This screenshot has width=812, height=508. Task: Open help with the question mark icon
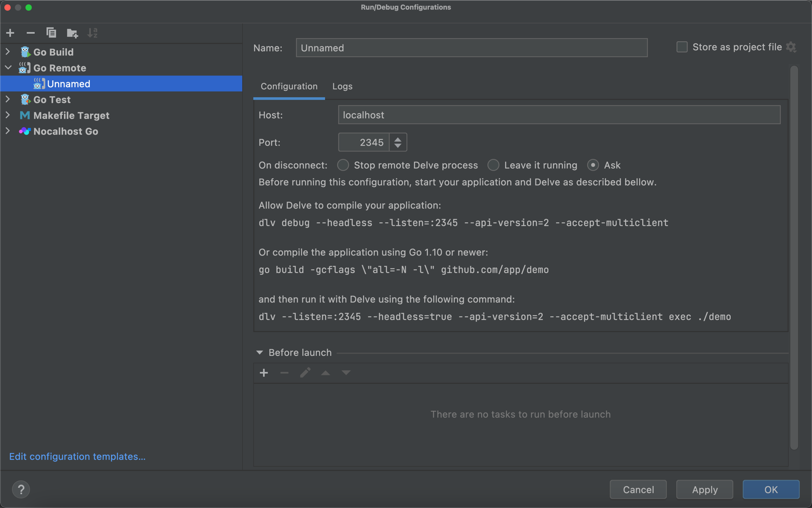click(21, 490)
